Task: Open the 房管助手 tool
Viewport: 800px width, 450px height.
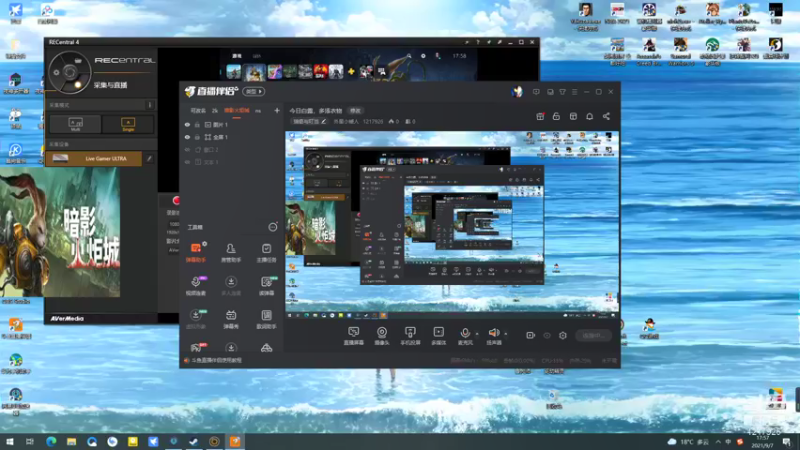Action: coord(231,253)
